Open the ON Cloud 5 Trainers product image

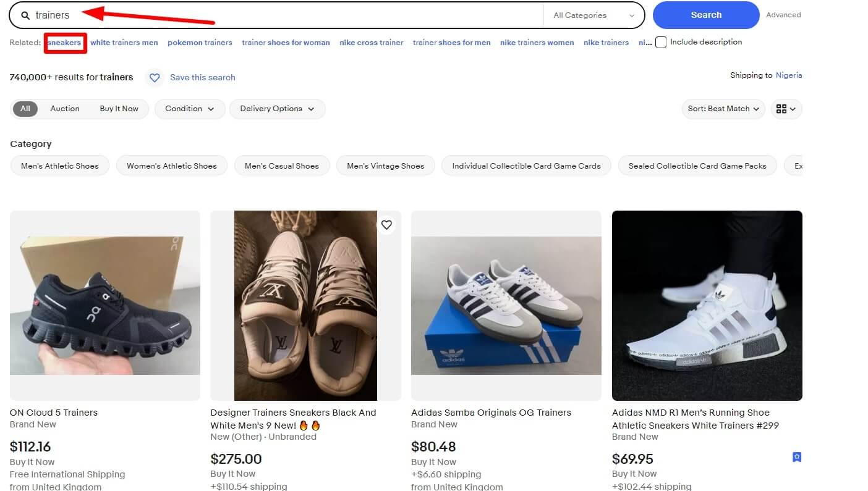click(x=105, y=306)
